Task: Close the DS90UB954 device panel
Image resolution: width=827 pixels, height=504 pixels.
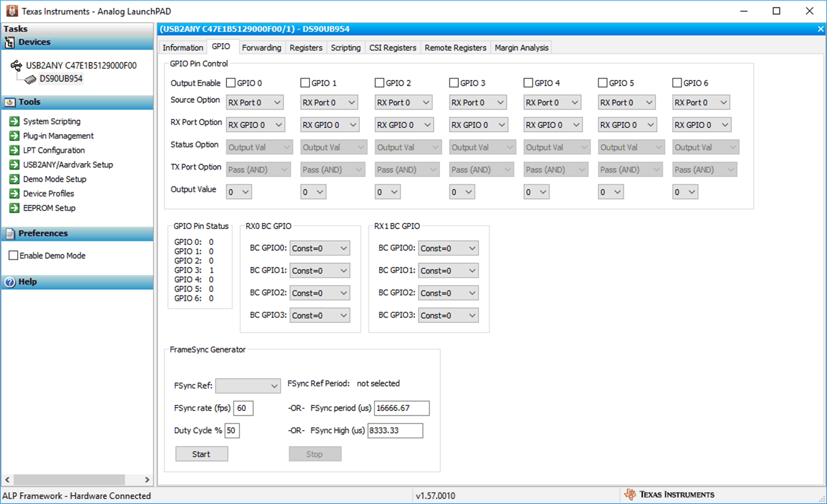Action: click(x=820, y=29)
